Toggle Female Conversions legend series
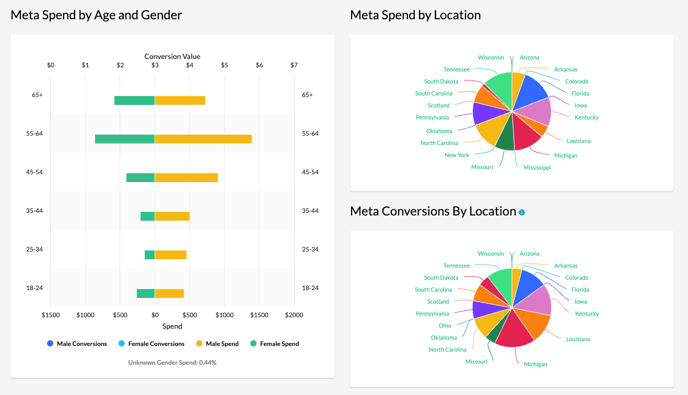The width and height of the screenshot is (688, 395). click(151, 344)
